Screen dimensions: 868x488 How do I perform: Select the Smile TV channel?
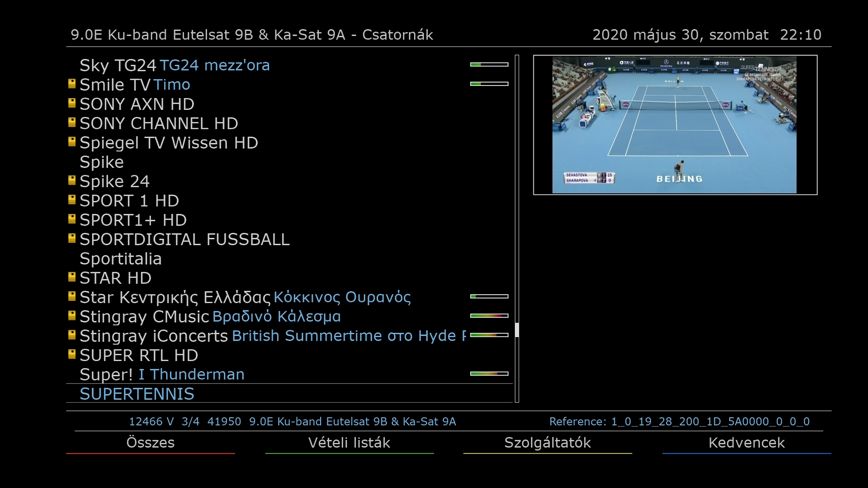coord(289,84)
